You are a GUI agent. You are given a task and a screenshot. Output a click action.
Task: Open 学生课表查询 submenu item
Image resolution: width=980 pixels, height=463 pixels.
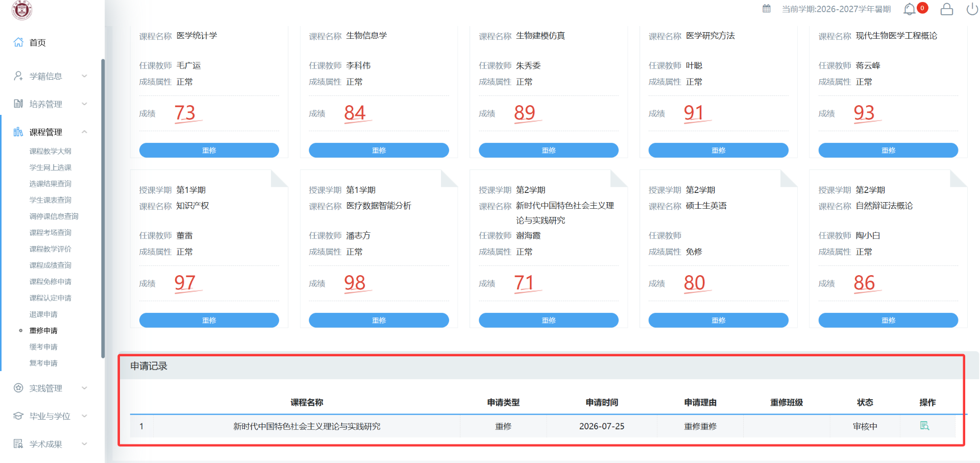click(x=51, y=200)
